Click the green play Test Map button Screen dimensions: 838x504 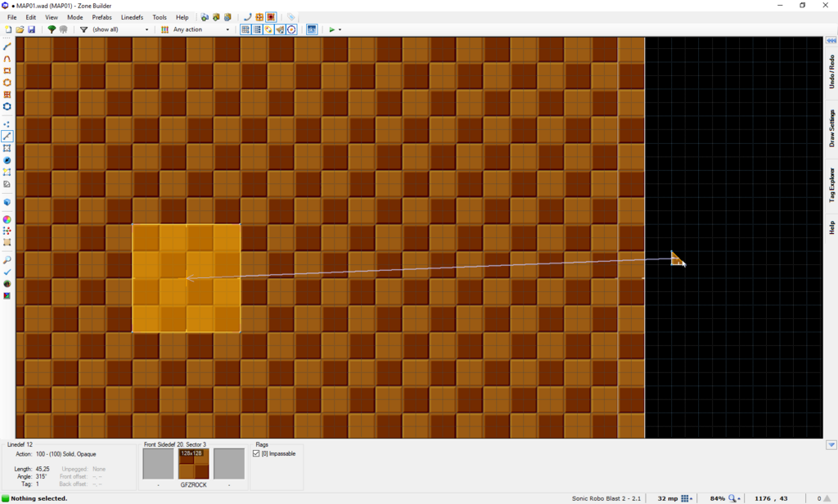coord(332,29)
